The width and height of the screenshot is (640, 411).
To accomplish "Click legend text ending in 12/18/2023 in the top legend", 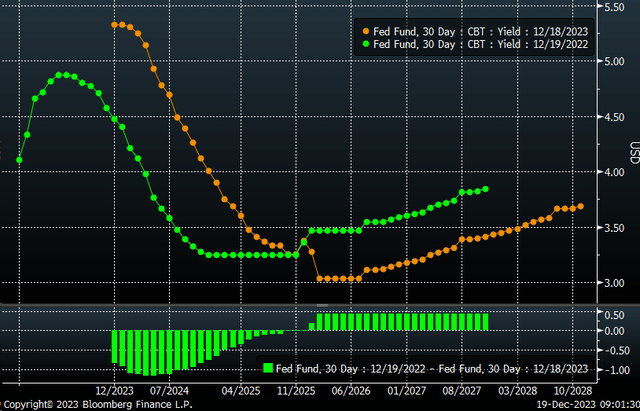I will point(481,31).
